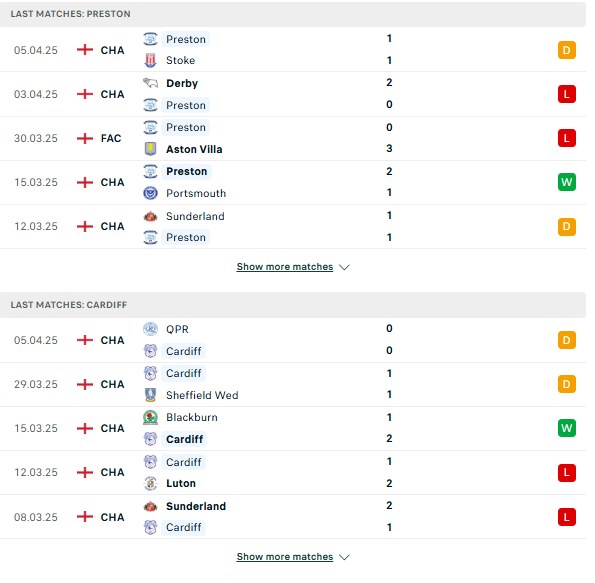This screenshot has width=595, height=583.
Task: Click the Portsmouth club crest icon
Action: pos(150,193)
